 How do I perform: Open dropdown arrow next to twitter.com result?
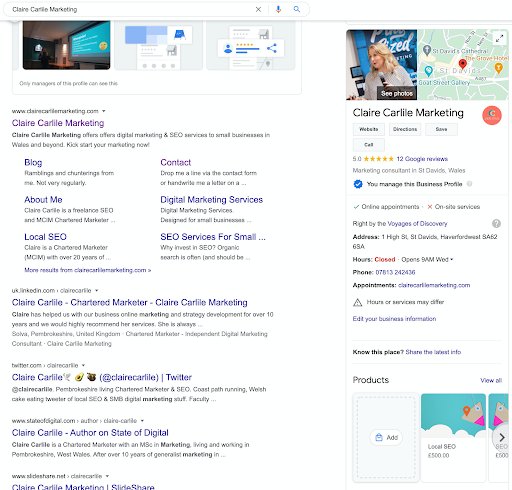pos(83,365)
